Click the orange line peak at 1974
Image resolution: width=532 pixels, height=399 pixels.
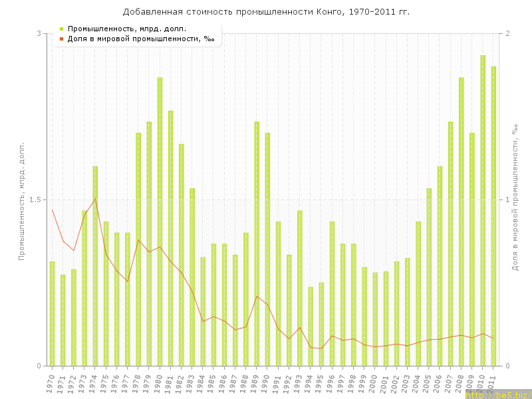pos(95,199)
